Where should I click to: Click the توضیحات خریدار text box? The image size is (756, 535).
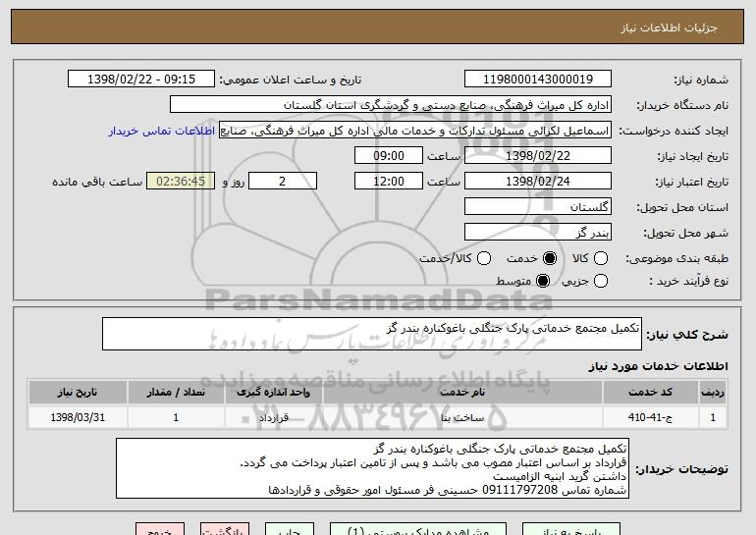pyautogui.click(x=372, y=468)
